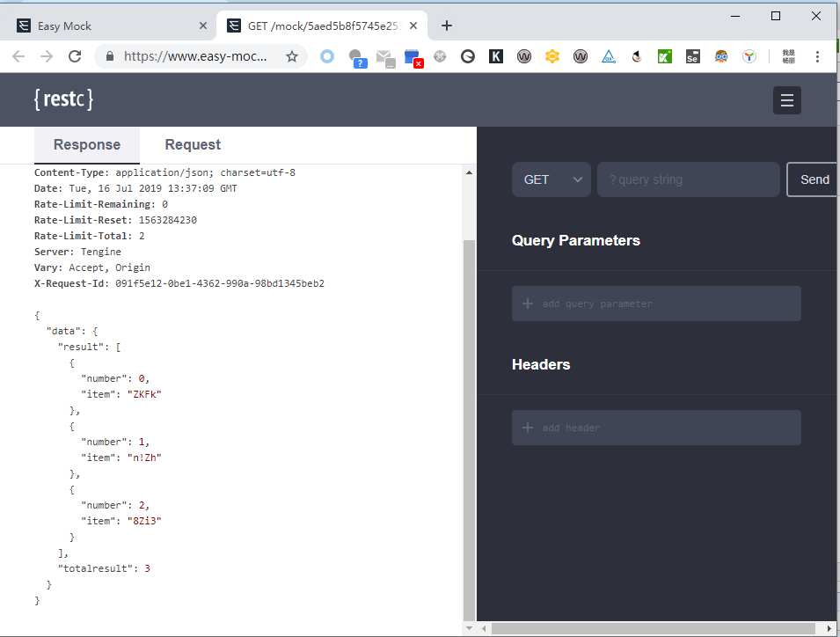Open the blue triangle extension
Screen dimensions: 840x637
[x=609, y=56]
